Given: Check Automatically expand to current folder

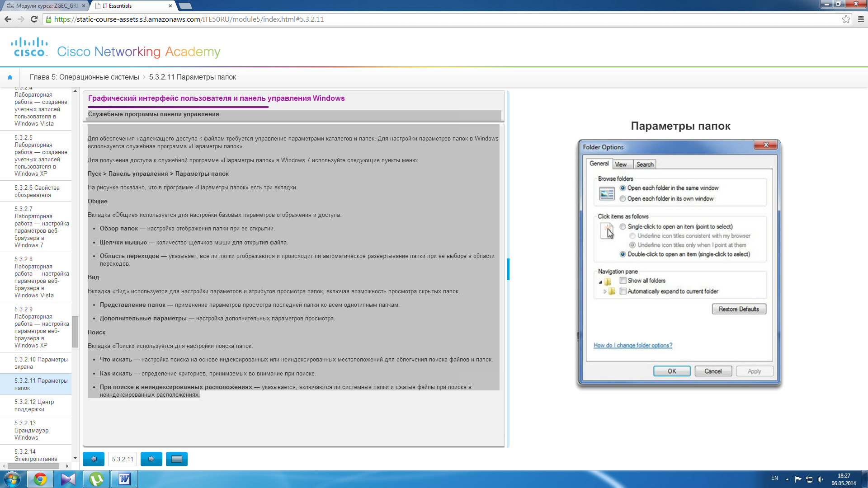Looking at the screenshot, I should (623, 291).
